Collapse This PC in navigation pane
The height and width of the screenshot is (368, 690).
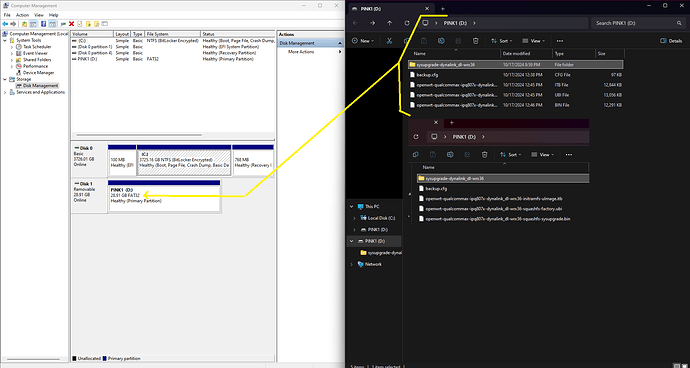[x=351, y=206]
